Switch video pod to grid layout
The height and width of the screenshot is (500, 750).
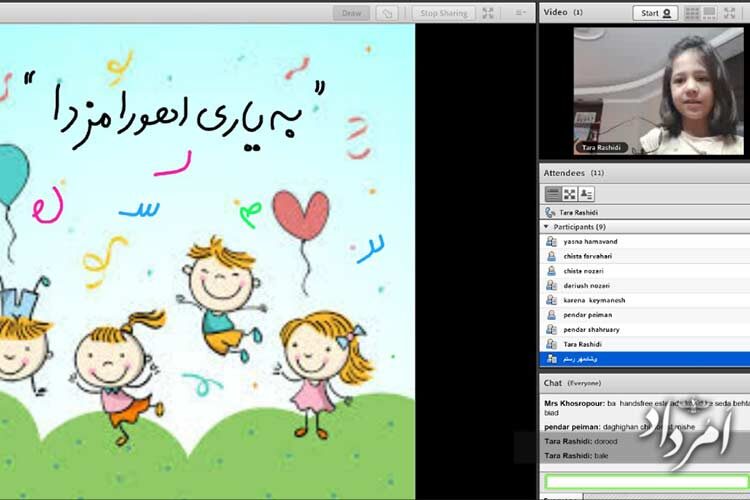[x=692, y=13]
